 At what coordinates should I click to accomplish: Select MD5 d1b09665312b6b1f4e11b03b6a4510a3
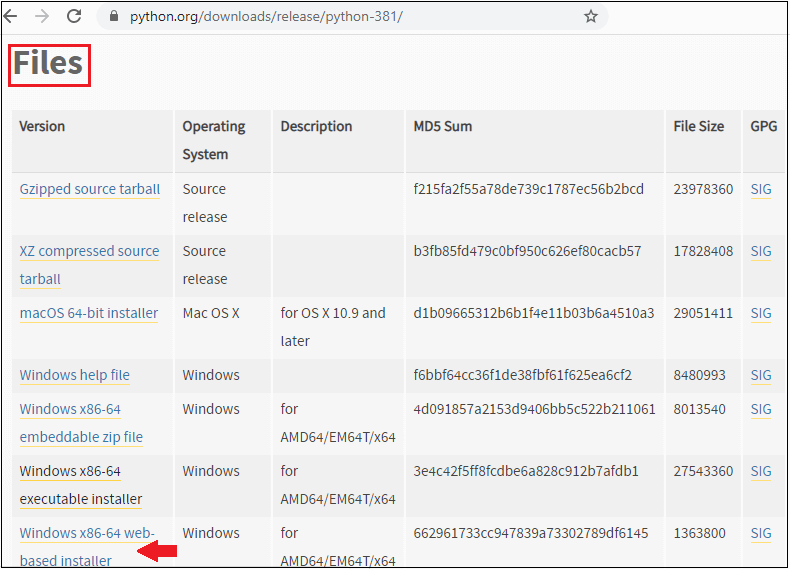click(x=534, y=313)
